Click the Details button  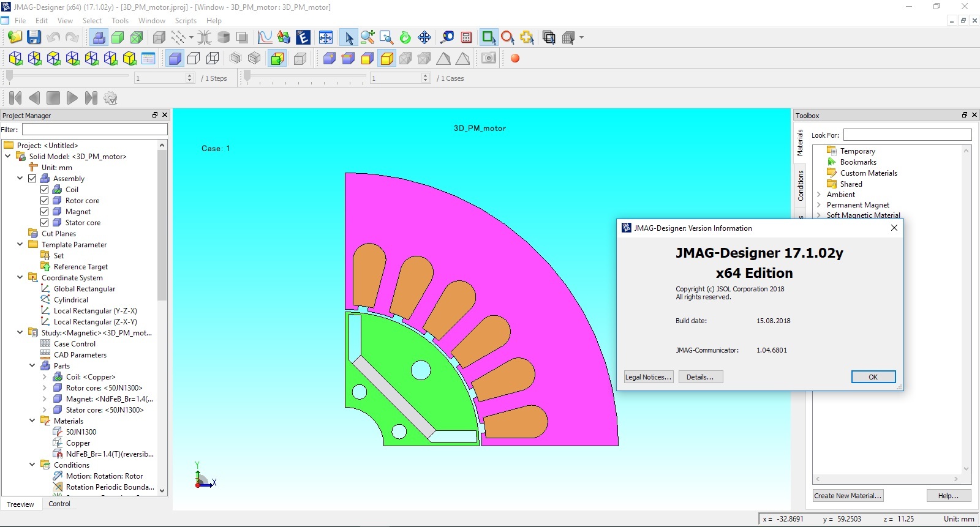click(x=700, y=377)
